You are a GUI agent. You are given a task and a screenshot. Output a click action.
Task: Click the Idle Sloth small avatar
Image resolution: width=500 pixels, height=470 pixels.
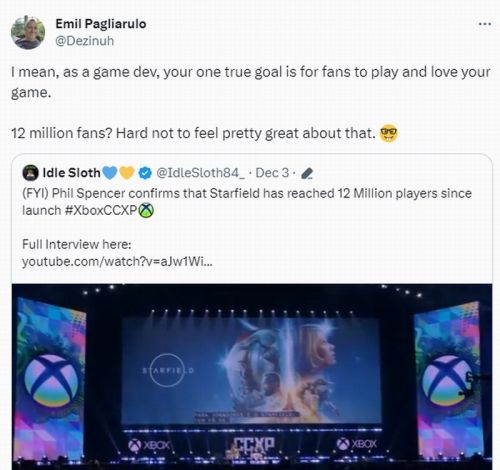tap(30, 173)
